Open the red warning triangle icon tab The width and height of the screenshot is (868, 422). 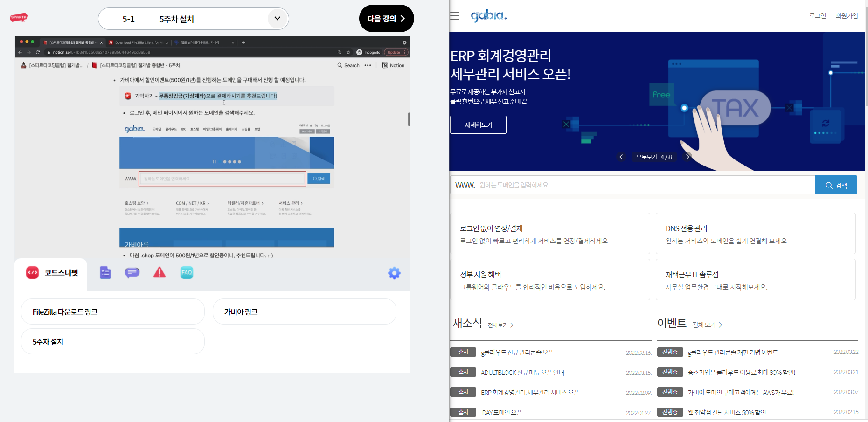coord(160,272)
